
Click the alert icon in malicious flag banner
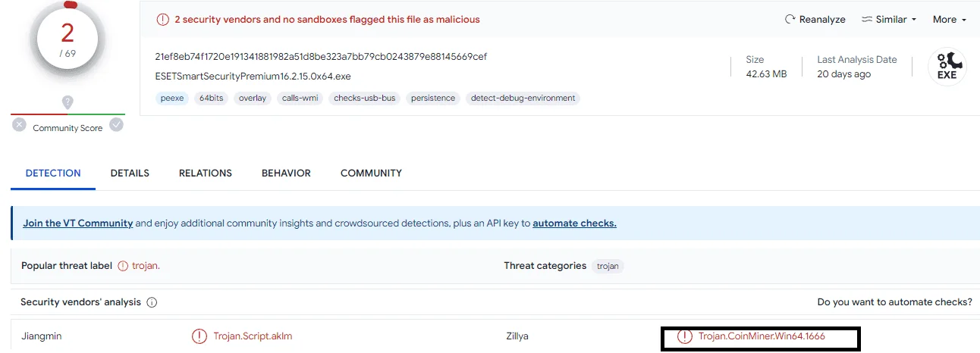click(x=163, y=20)
